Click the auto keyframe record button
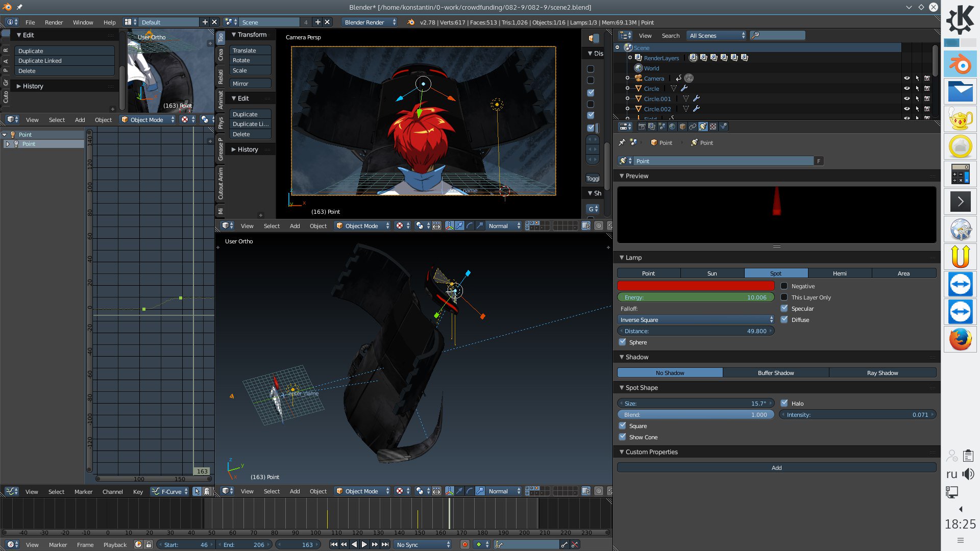The image size is (980, 551). point(464,544)
